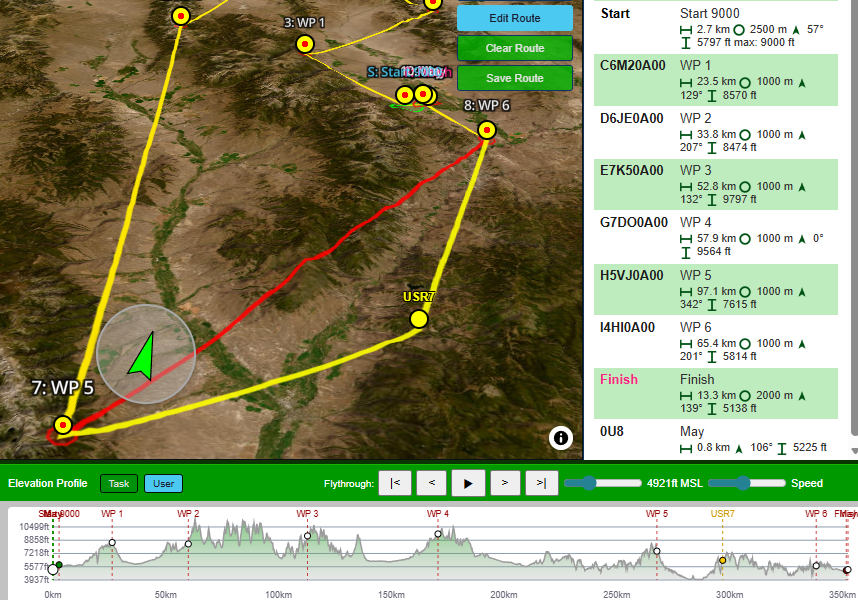Click the green glider position arrow
This screenshot has height=600, width=858.
142,357
